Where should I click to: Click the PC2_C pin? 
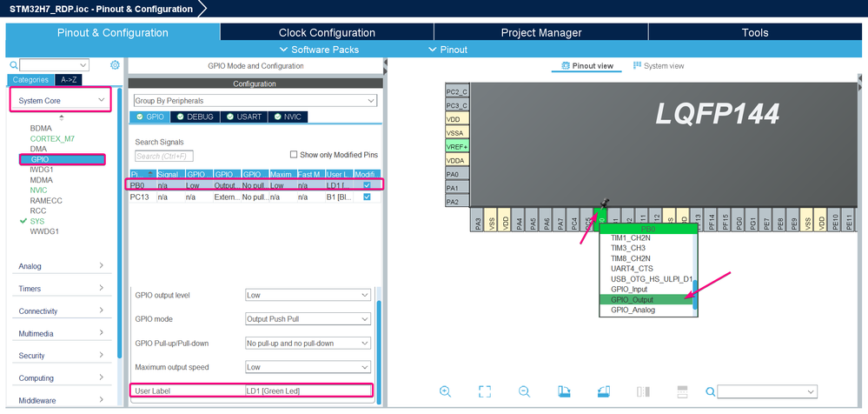point(457,91)
